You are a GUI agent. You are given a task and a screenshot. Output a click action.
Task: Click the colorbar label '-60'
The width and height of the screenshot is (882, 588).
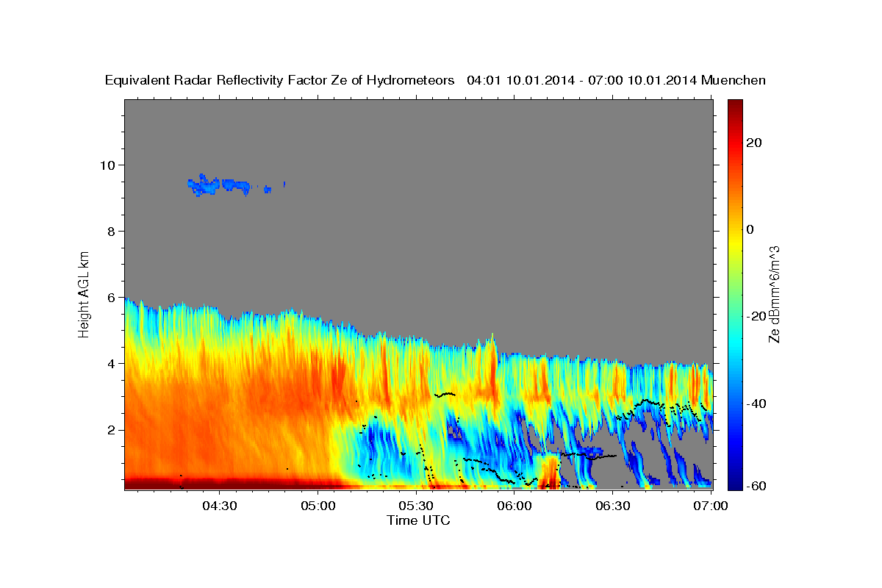[756, 485]
